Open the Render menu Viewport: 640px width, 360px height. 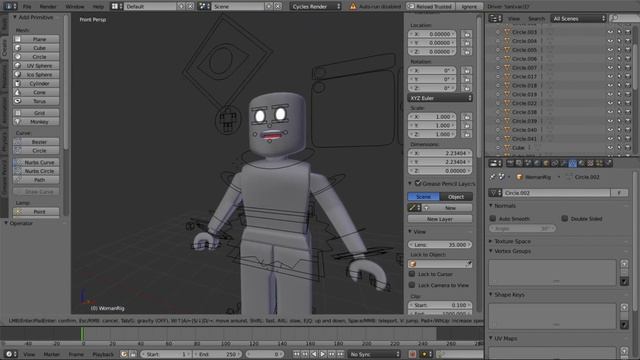(x=48, y=7)
